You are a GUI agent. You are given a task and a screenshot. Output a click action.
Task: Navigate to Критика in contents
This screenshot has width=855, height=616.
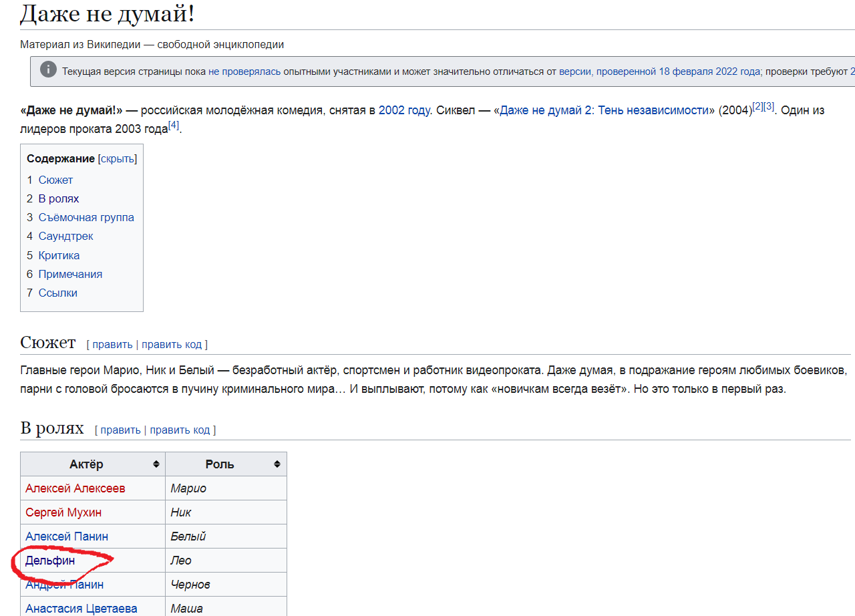(59, 255)
